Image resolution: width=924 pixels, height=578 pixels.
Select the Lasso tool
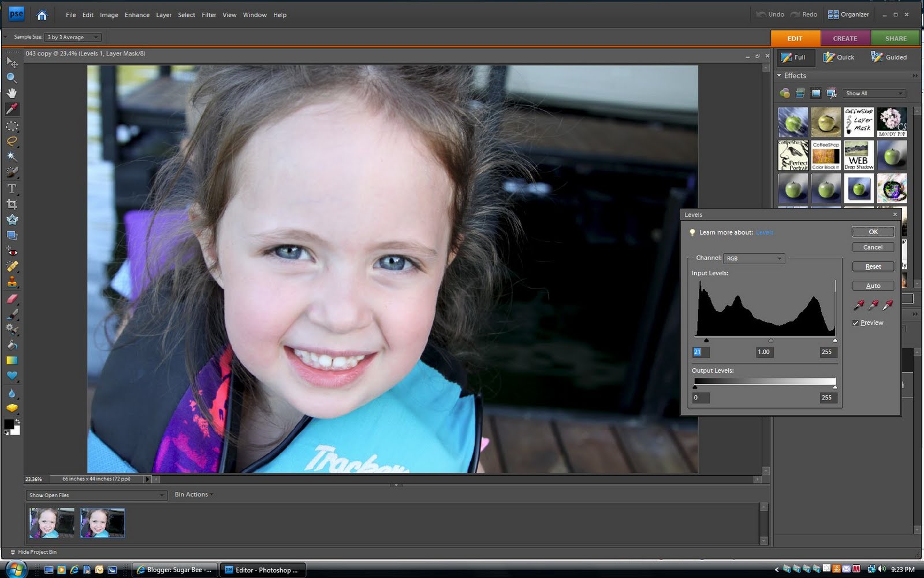coord(12,141)
